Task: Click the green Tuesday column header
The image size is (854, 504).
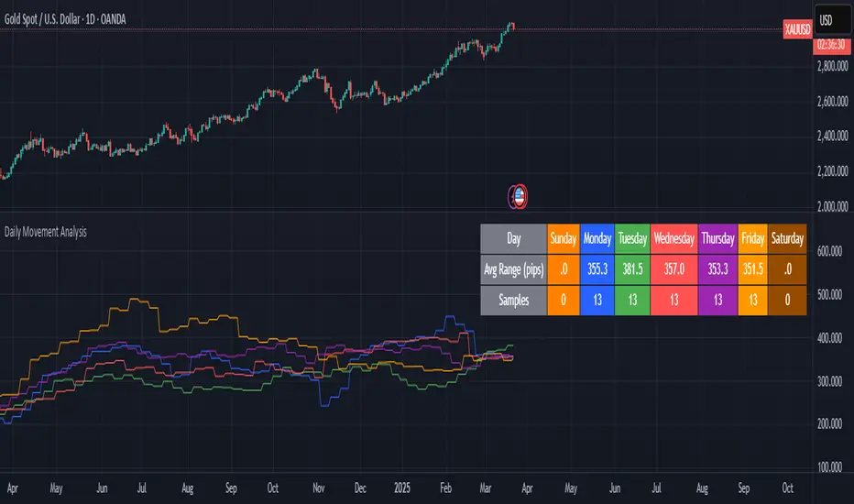Action: coord(632,238)
